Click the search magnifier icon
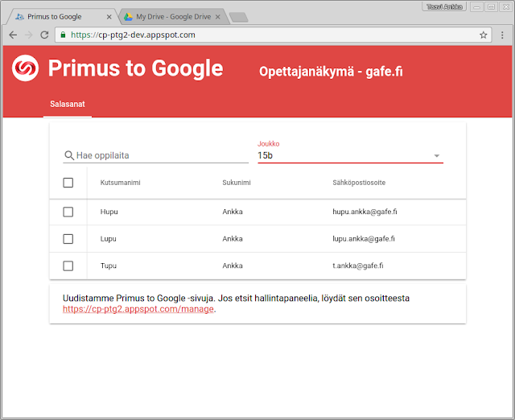515x420 pixels. coord(69,155)
